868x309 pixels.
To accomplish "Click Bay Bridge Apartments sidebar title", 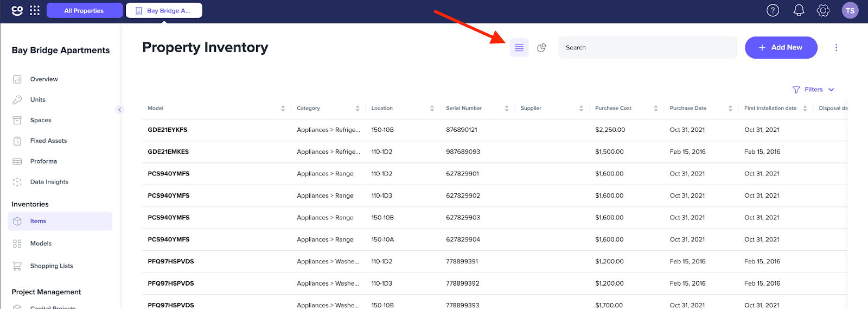I will 61,51.
